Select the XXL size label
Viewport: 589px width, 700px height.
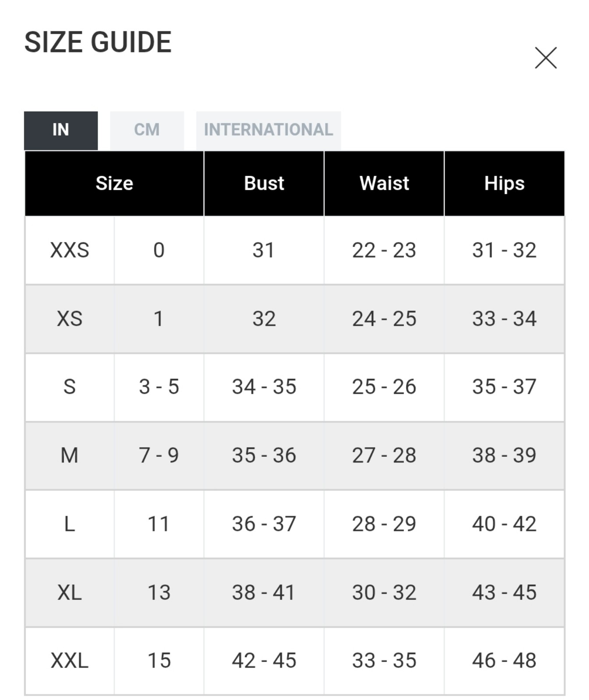pyautogui.click(x=70, y=661)
